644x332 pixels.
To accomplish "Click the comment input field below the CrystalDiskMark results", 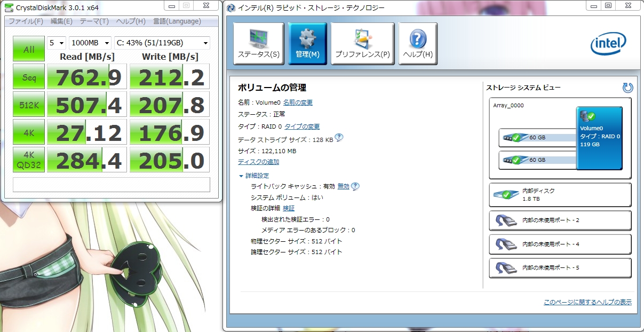I will click(112, 185).
